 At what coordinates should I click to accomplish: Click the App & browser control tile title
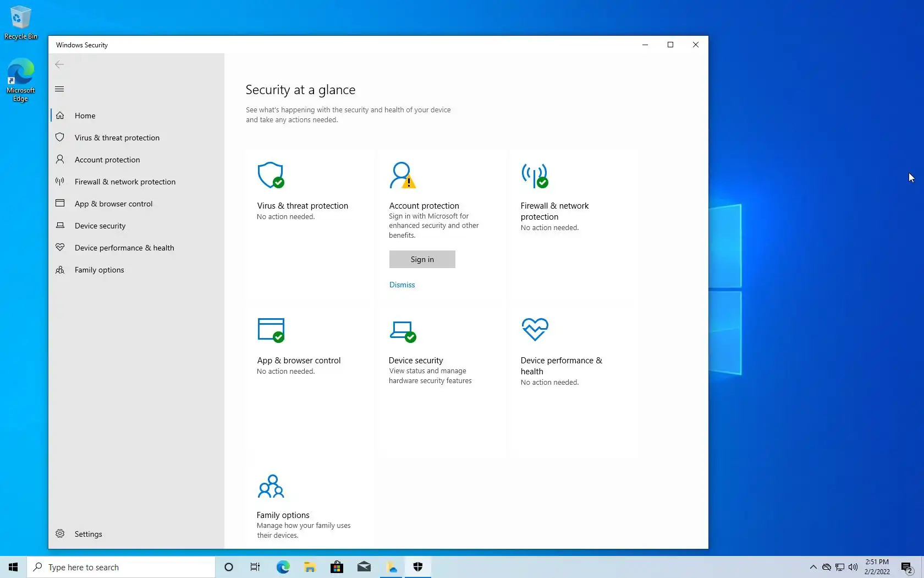[299, 361]
